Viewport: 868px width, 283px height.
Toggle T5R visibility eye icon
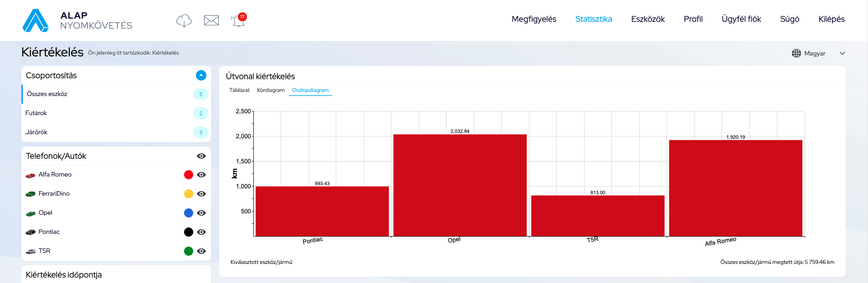[x=201, y=251]
